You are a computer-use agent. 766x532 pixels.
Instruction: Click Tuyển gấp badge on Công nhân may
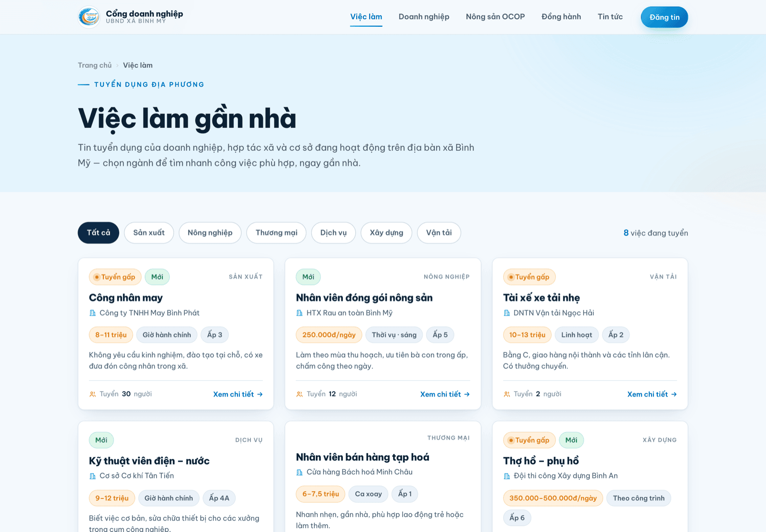[x=115, y=277]
